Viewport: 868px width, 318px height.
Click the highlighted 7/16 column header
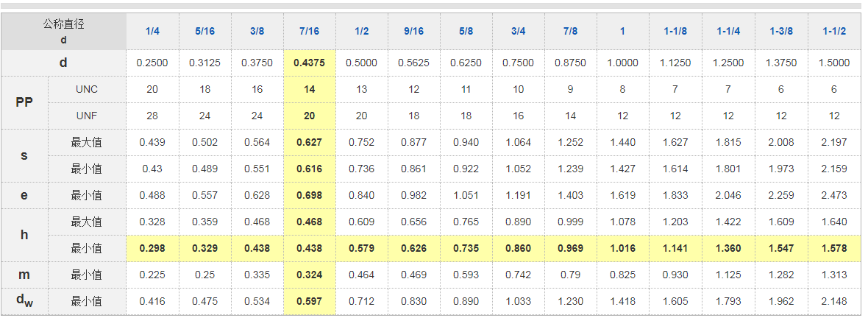[309, 31]
